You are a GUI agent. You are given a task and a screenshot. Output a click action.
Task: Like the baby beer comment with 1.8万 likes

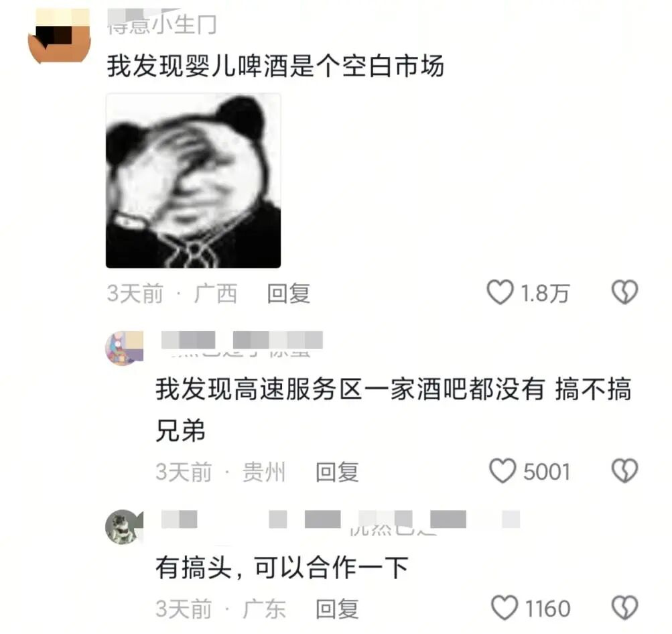(x=500, y=293)
